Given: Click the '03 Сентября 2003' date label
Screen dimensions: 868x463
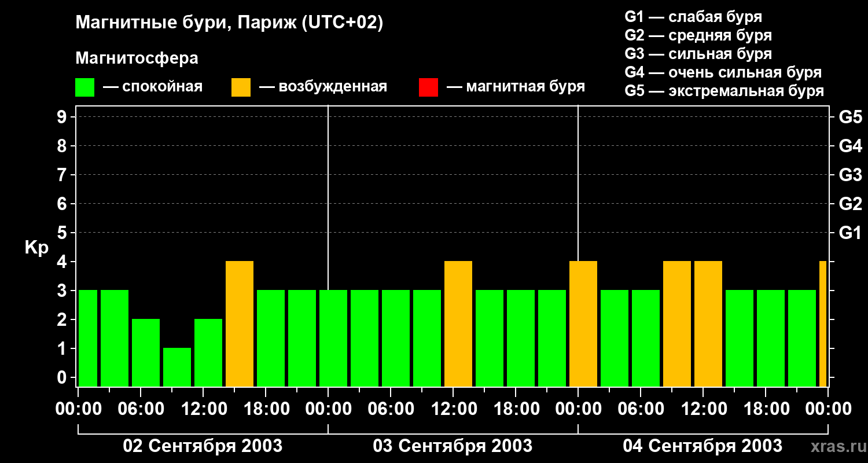Looking at the screenshot, I should click(453, 446).
